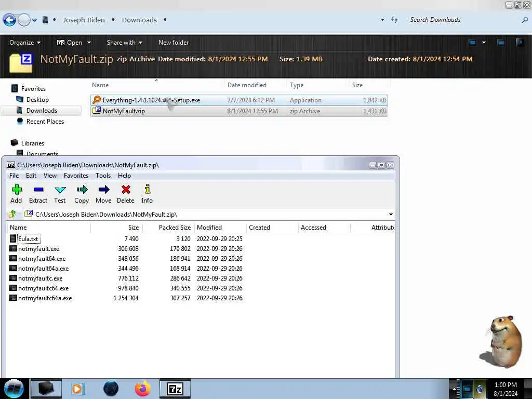The image size is (532, 399).
Task: Open recent pages dropdown next to Forward
Action: point(35,20)
